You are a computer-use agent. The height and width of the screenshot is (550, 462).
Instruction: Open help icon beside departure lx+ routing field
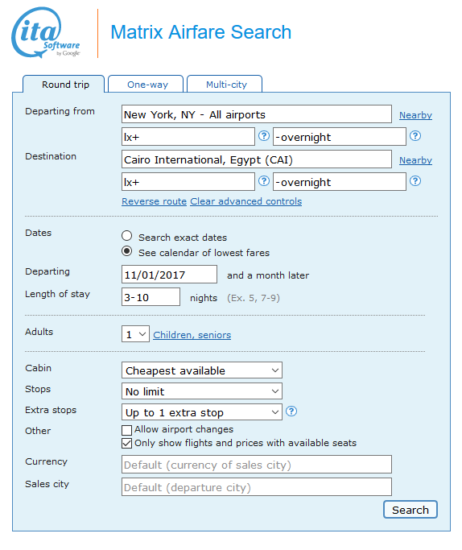263,136
